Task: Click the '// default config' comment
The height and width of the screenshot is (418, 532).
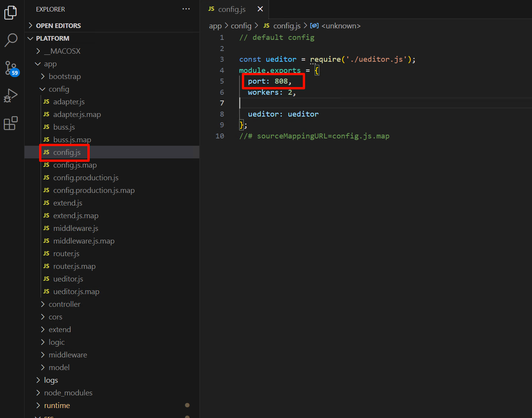Action: pos(277,38)
